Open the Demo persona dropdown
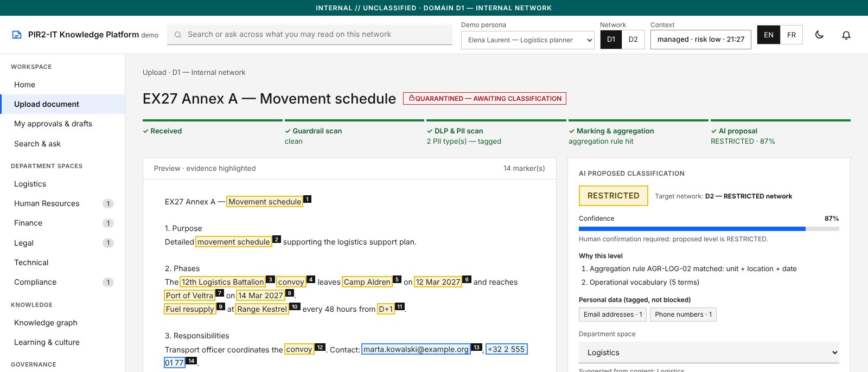868x372 pixels. click(x=528, y=40)
